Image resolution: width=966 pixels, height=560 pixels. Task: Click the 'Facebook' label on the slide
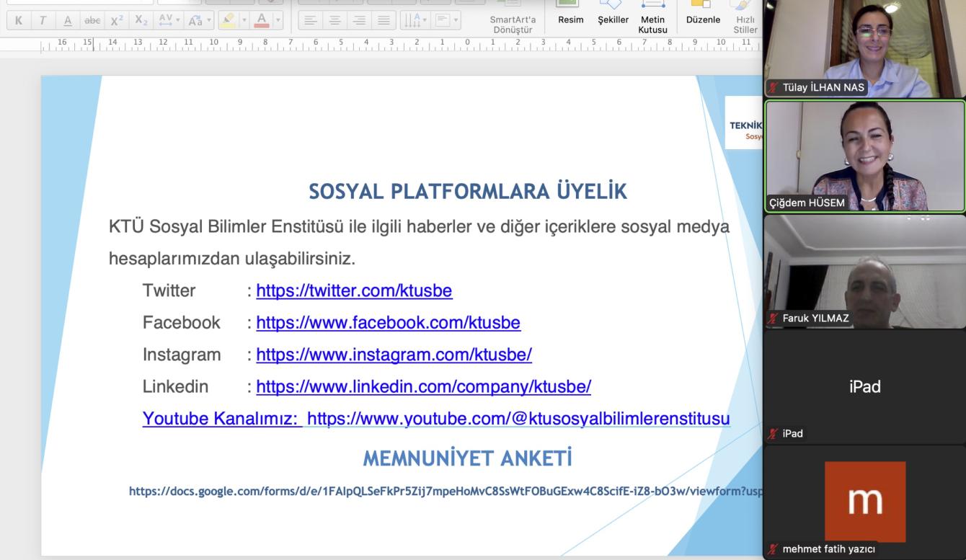click(x=182, y=323)
